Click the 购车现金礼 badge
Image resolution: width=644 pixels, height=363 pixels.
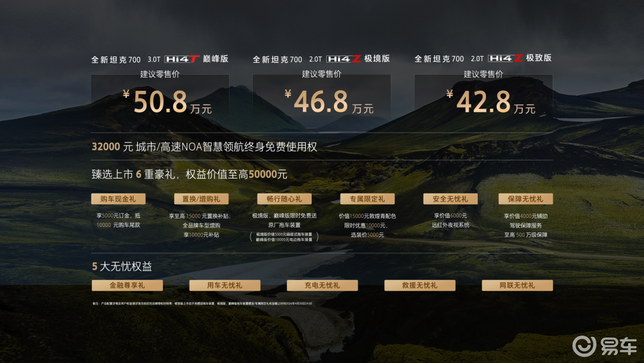118,199
